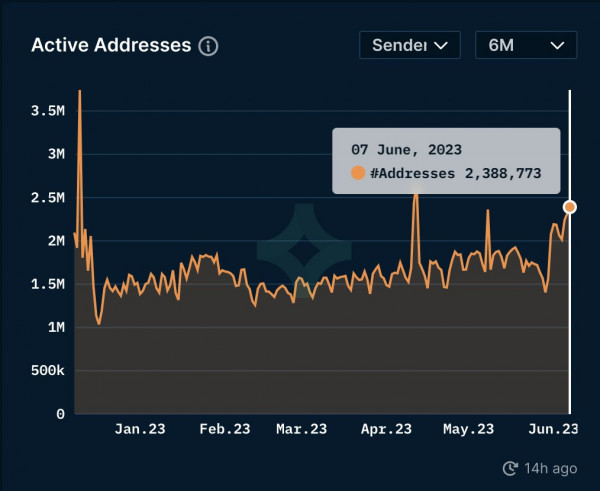Click the refresh clock icon beside 14h ago

(510, 468)
